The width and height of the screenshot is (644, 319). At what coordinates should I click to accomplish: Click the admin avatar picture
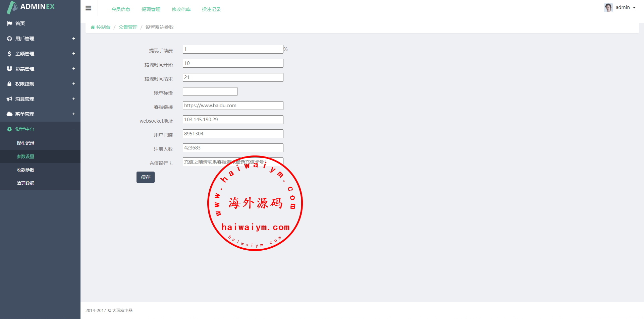point(608,7)
